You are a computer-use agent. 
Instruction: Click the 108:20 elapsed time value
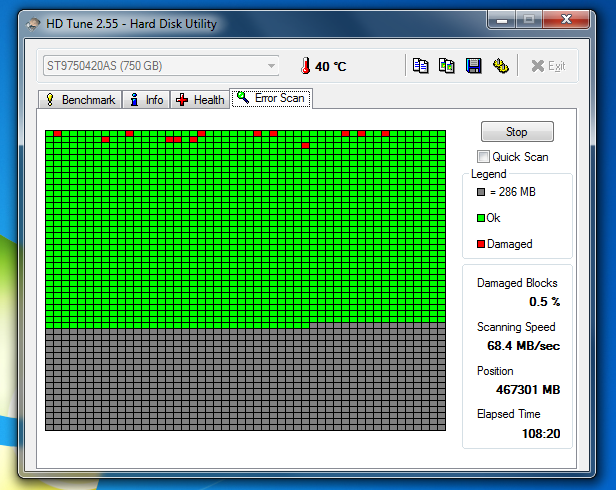tap(541, 433)
